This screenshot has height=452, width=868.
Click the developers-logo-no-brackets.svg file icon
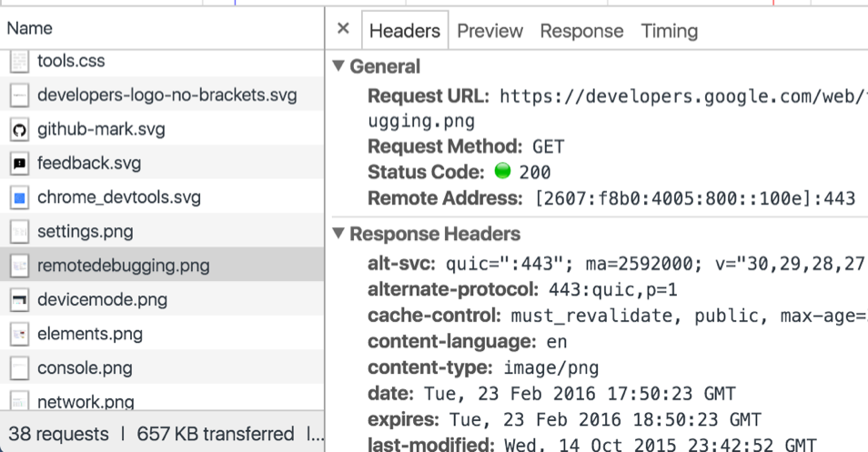click(x=19, y=95)
